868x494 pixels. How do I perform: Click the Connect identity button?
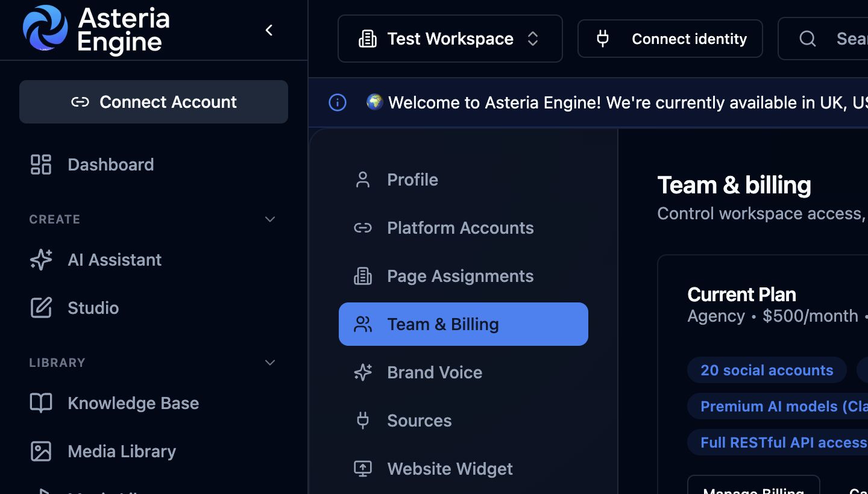(x=670, y=39)
